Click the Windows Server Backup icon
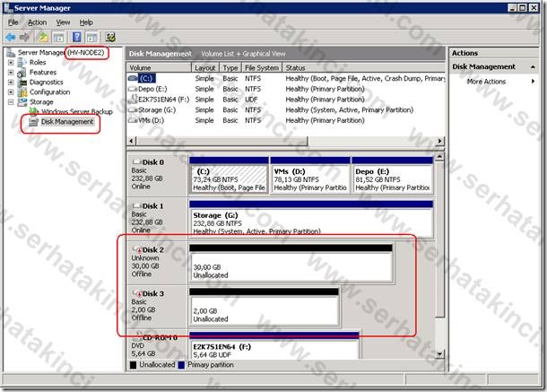Screen dimensions: 547x392 (x=34, y=111)
